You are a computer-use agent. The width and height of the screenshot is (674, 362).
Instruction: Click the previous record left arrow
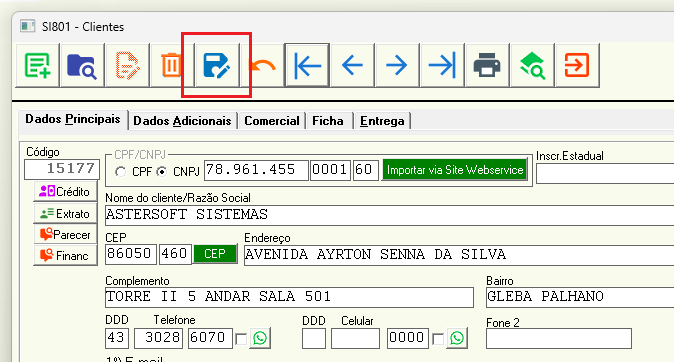pyautogui.click(x=352, y=65)
